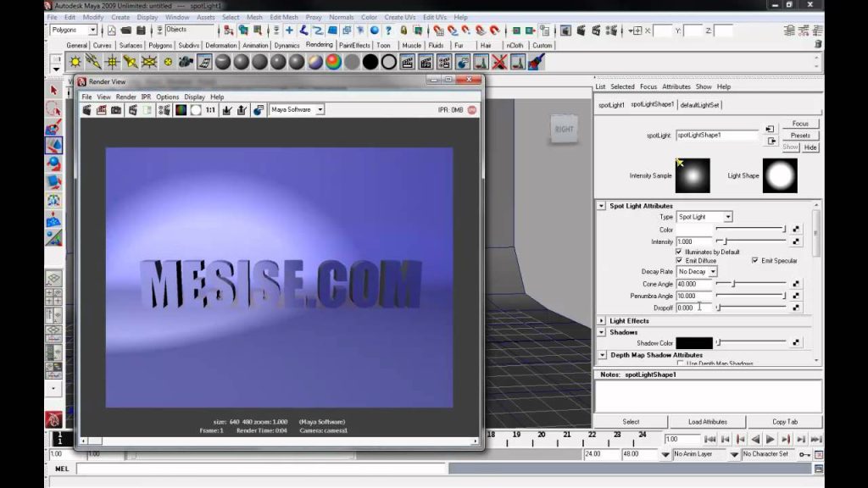Click the black Shadow Color swatch
The width and height of the screenshot is (868, 488).
click(x=694, y=343)
